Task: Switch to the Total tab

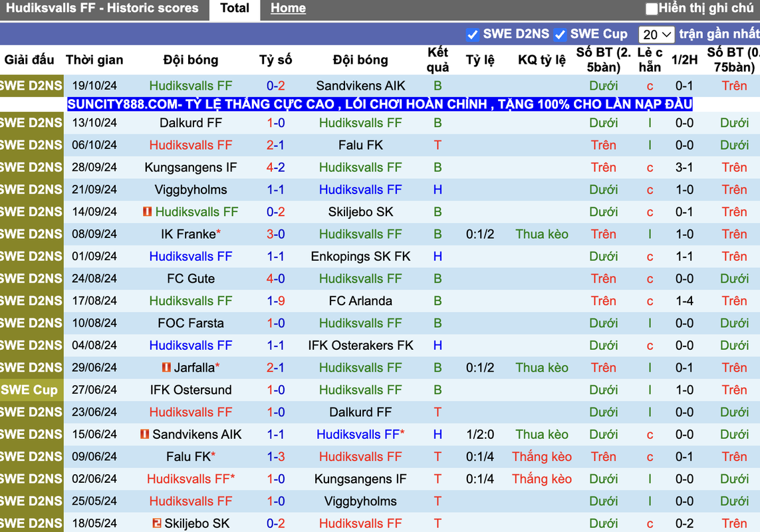Action: 235,8
